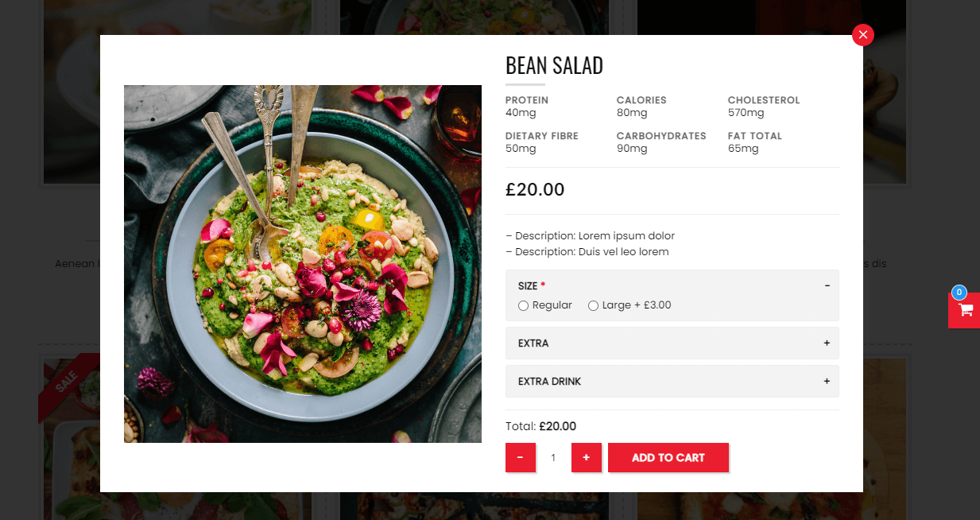This screenshot has height=520, width=980.
Task: Open the shopping cart icon
Action: (x=964, y=310)
